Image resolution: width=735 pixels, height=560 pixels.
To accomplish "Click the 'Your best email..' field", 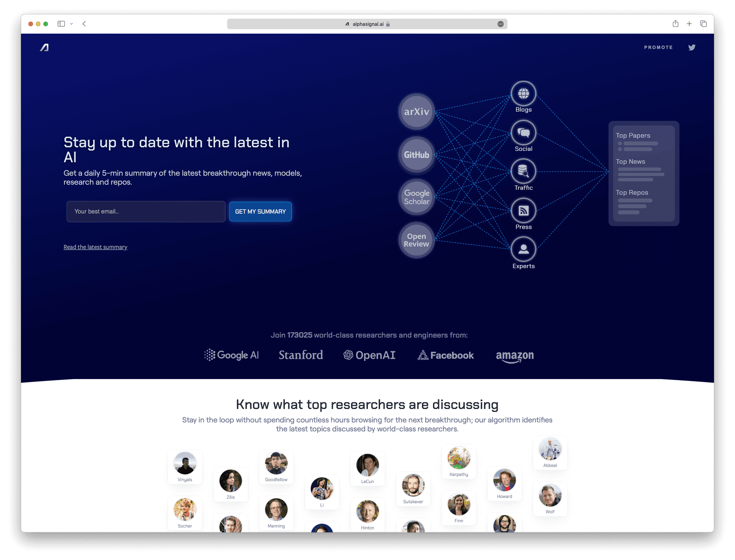I will 146,212.
